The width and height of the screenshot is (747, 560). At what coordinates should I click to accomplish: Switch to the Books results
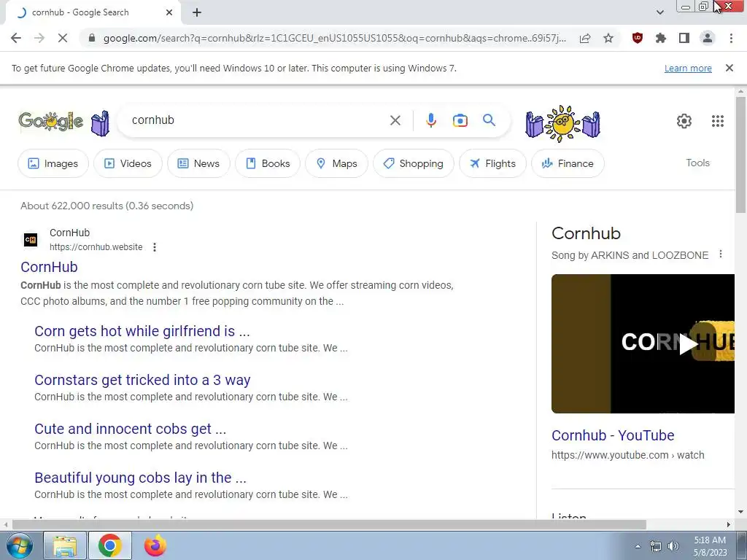(x=268, y=163)
